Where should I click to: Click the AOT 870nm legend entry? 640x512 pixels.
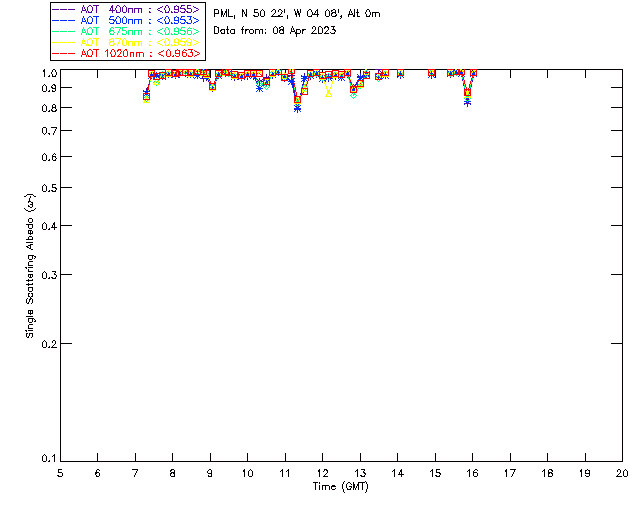126,42
